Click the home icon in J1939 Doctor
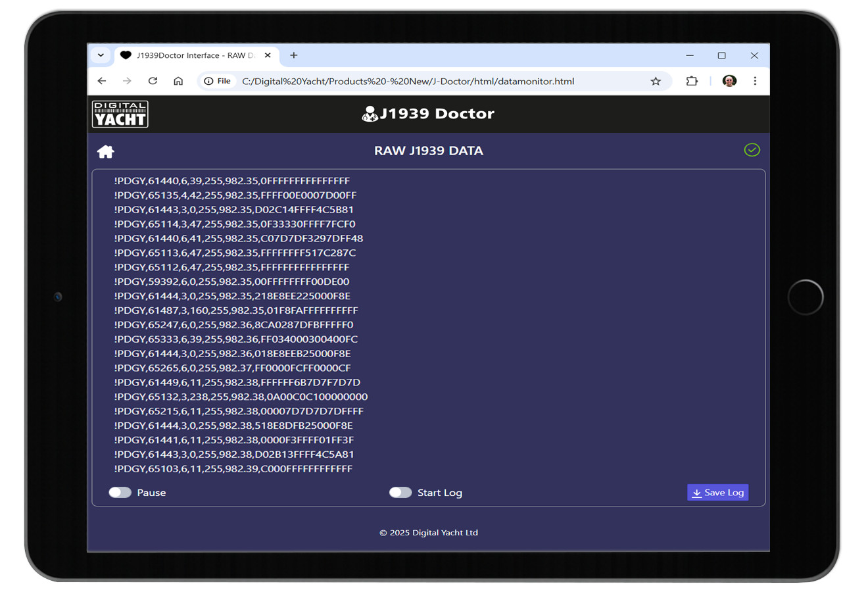This screenshot has height=592, width=868. (105, 152)
